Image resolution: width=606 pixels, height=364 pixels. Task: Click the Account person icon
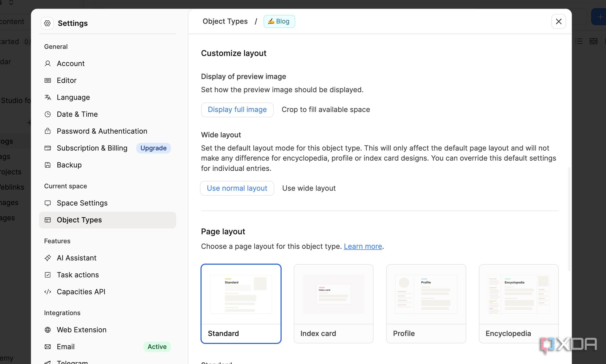(48, 63)
